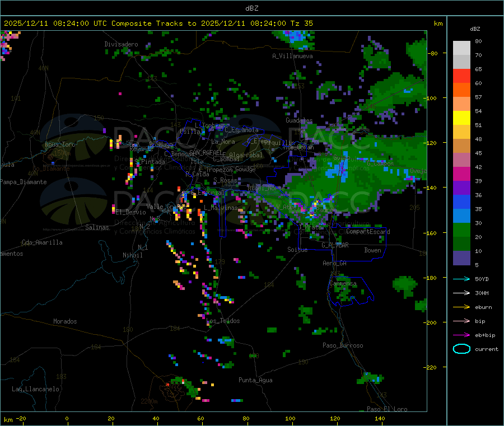This screenshot has height=426, width=504.
Task: Click the '30HM' legend label
Action: (482, 293)
